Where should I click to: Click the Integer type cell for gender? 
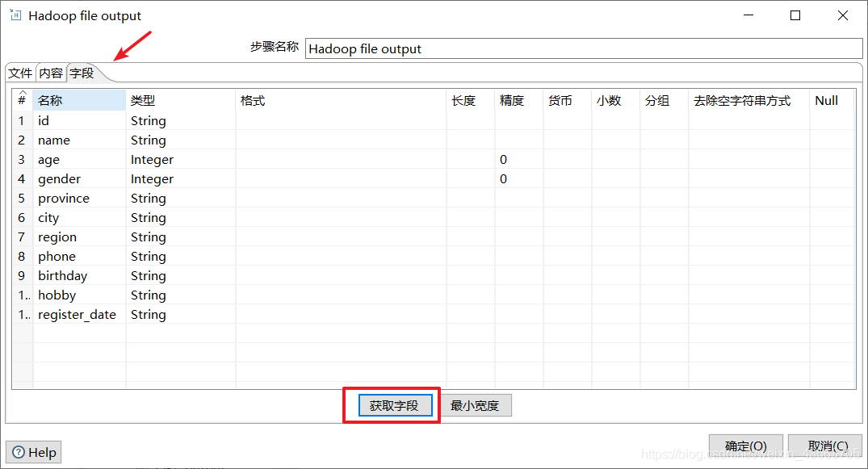click(181, 179)
